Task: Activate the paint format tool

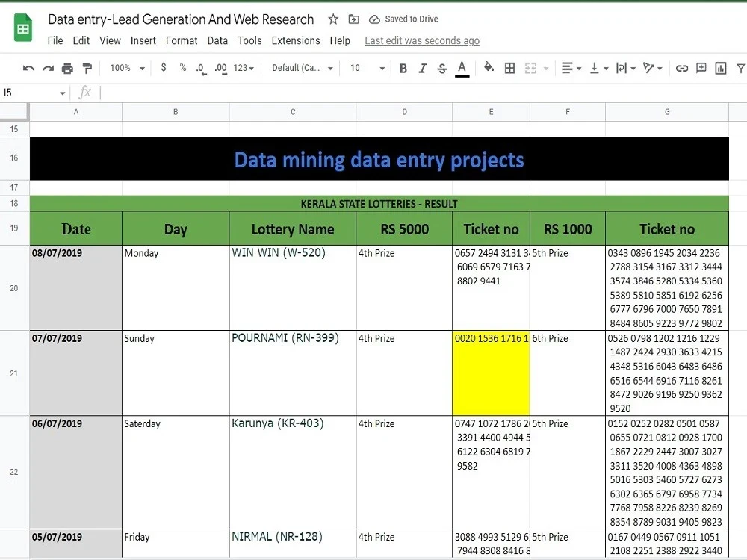Action: (87, 68)
